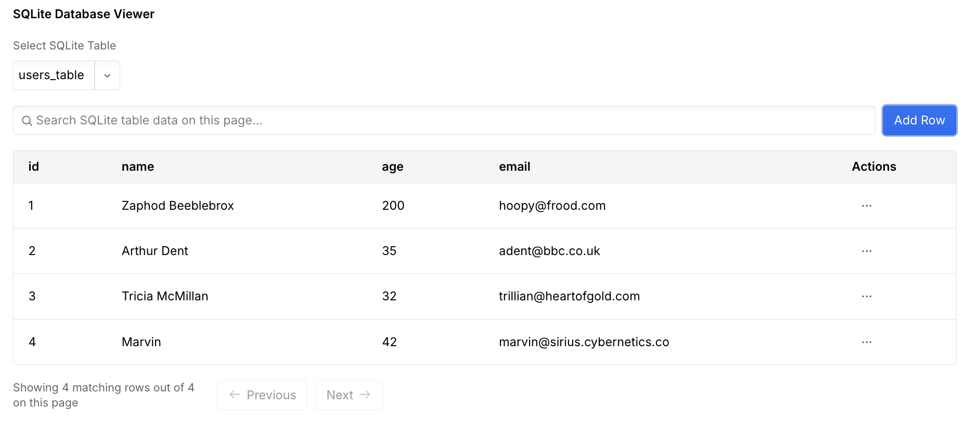
Task: Open the actions menu for Marvin
Action: [866, 342]
